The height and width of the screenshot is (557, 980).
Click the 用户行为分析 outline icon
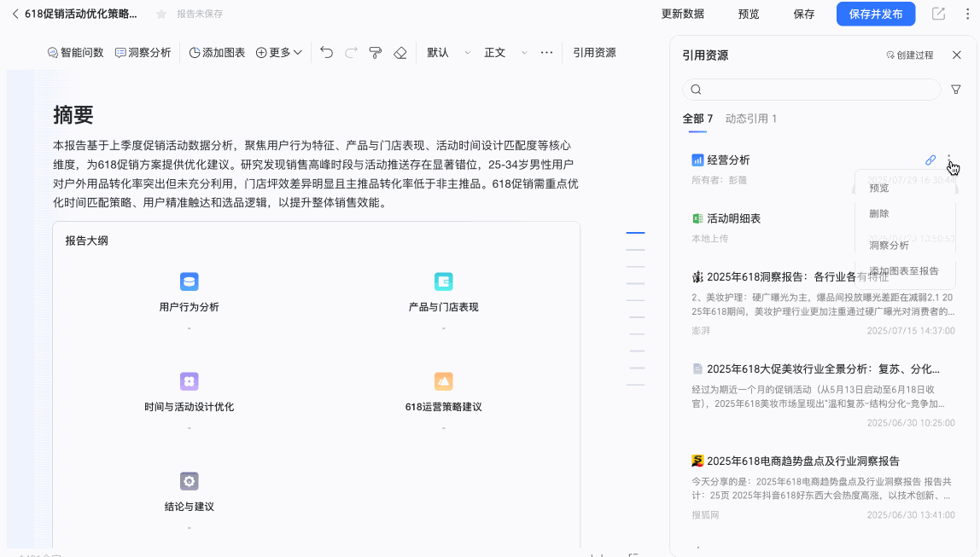pyautogui.click(x=189, y=281)
